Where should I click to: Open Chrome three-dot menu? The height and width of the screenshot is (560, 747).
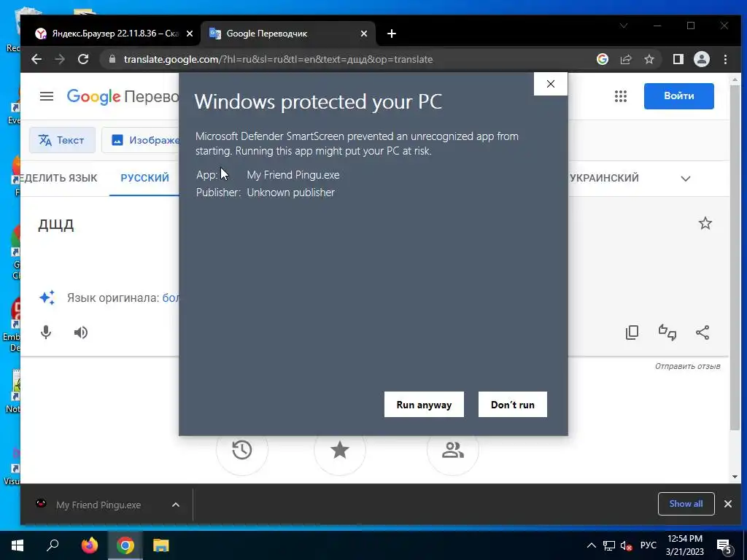point(725,59)
